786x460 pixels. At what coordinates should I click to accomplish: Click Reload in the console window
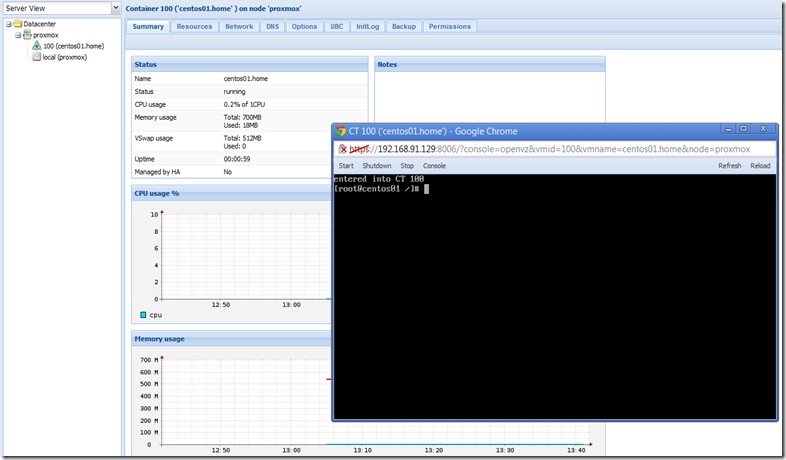pyautogui.click(x=760, y=166)
